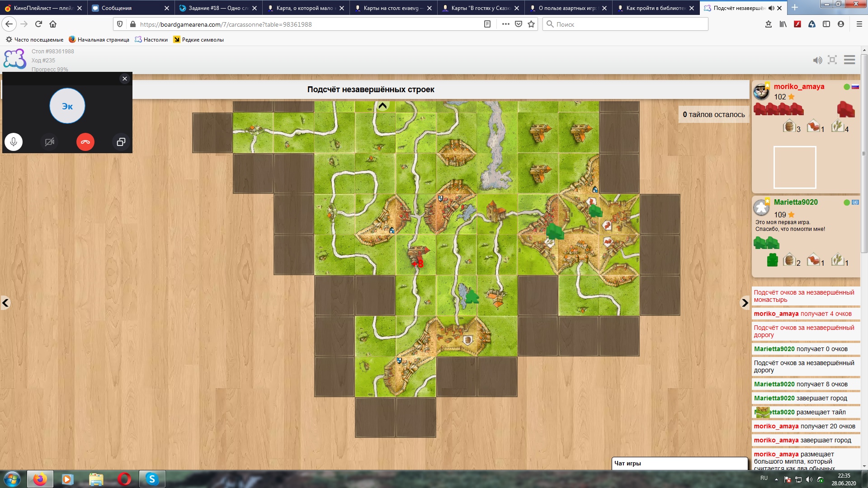Switch to Как пройти в библиотеку tab
The image size is (868, 488).
(656, 8)
